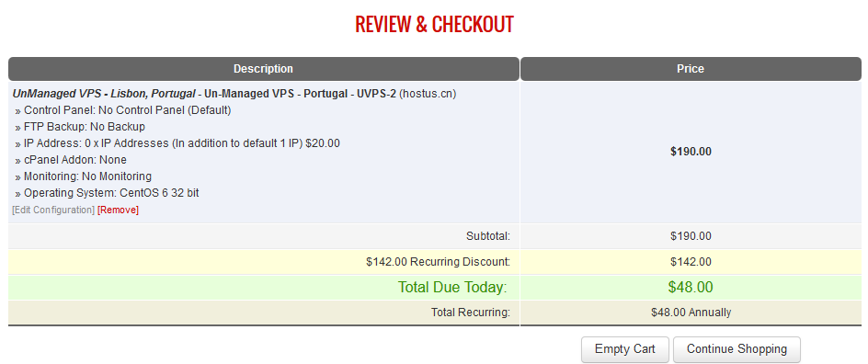Open the Edit Configuration link
The height and width of the screenshot is (364, 868).
click(53, 210)
